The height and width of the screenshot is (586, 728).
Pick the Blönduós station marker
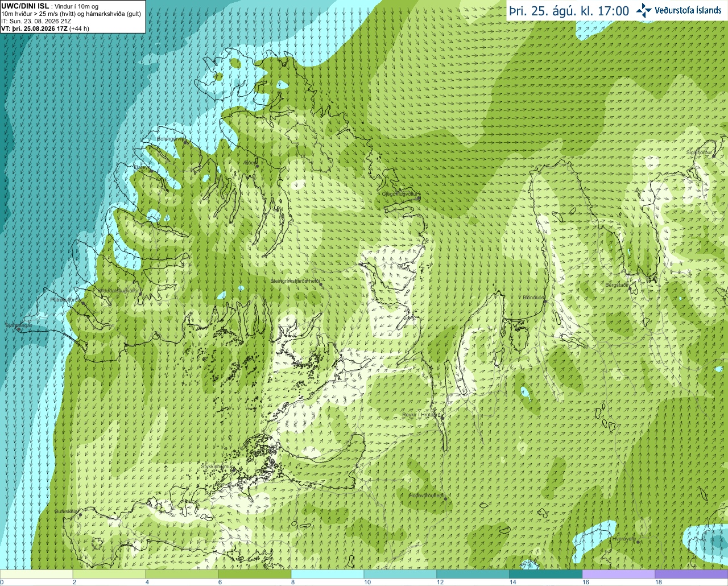coord(545,302)
